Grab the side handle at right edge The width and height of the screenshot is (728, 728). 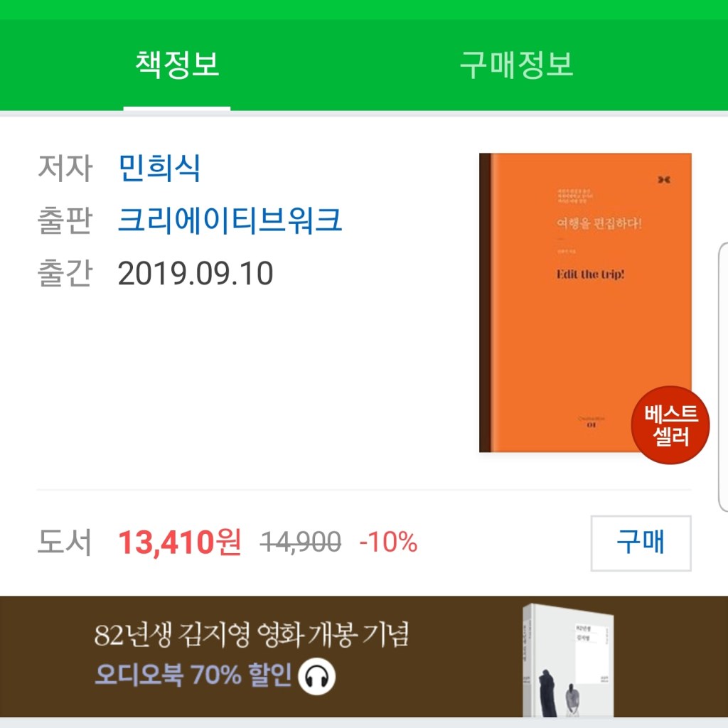pos(723,377)
